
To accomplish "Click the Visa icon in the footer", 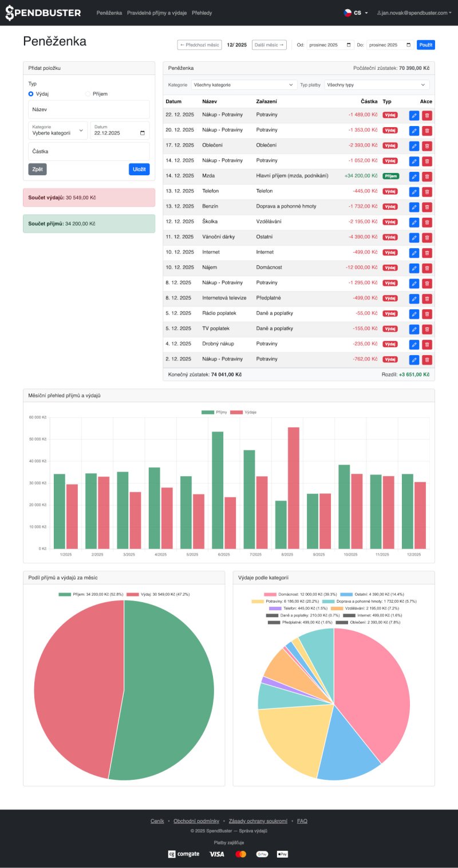I will [216, 854].
